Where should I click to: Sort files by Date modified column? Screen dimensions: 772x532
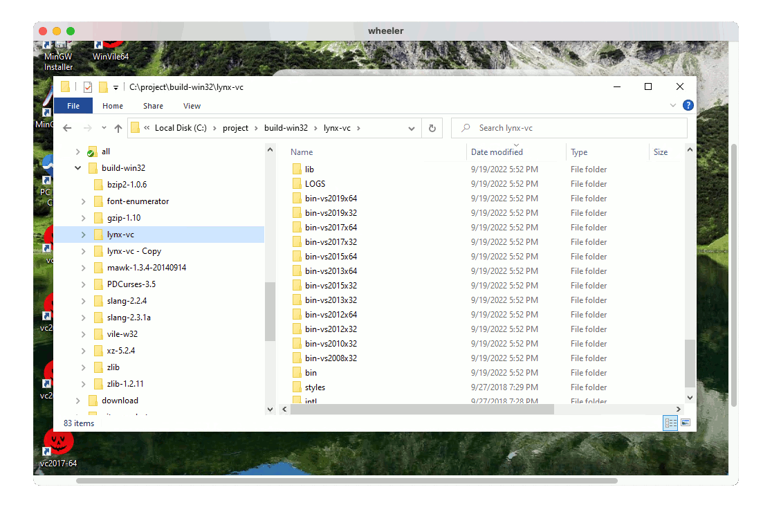pos(497,152)
